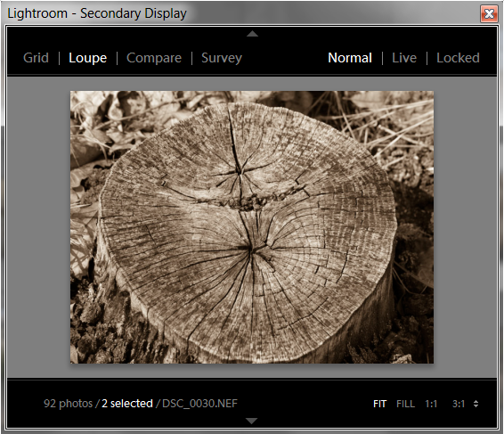Set zoom level to FILL
504x434 pixels.
405,404
